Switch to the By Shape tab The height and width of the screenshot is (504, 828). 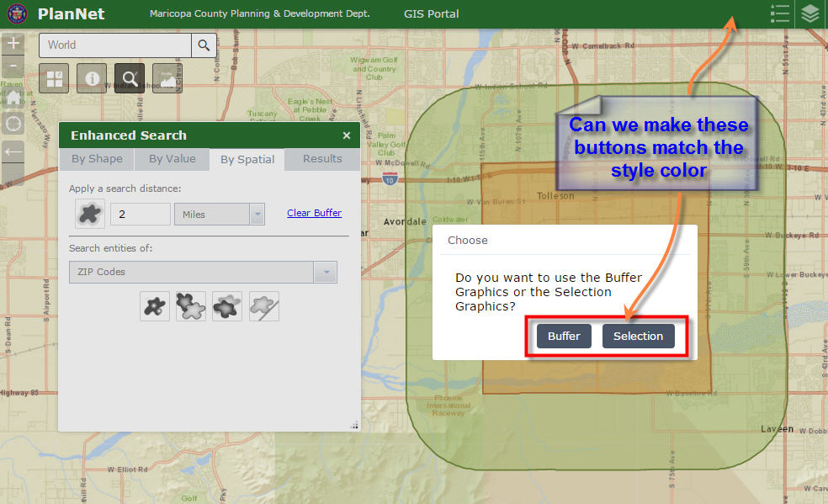click(97, 159)
